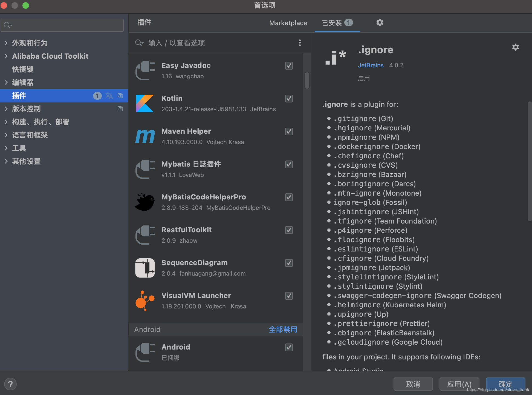Disable the VisualVM Launcher checkbox

[x=289, y=296]
